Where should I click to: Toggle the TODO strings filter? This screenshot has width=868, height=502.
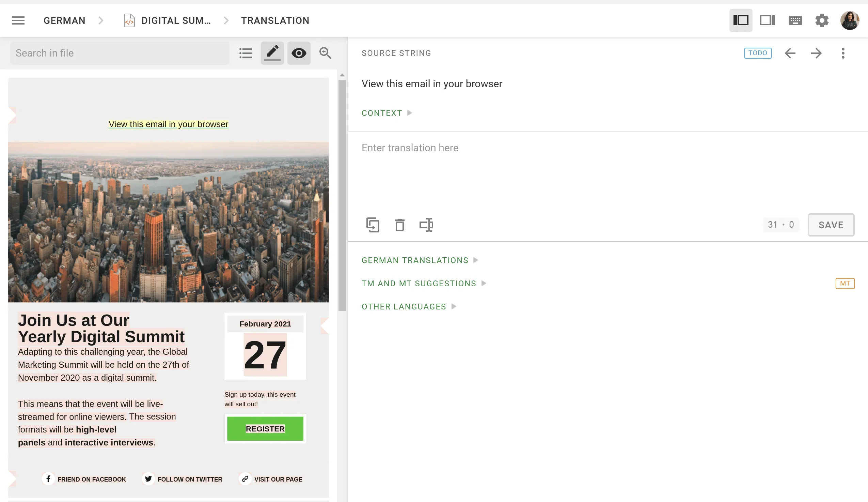[x=758, y=53]
